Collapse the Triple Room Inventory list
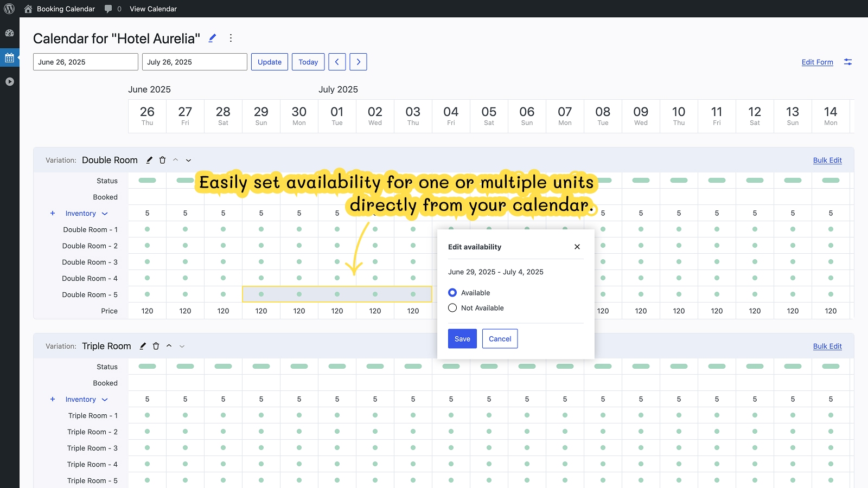868x488 pixels. pyautogui.click(x=105, y=400)
